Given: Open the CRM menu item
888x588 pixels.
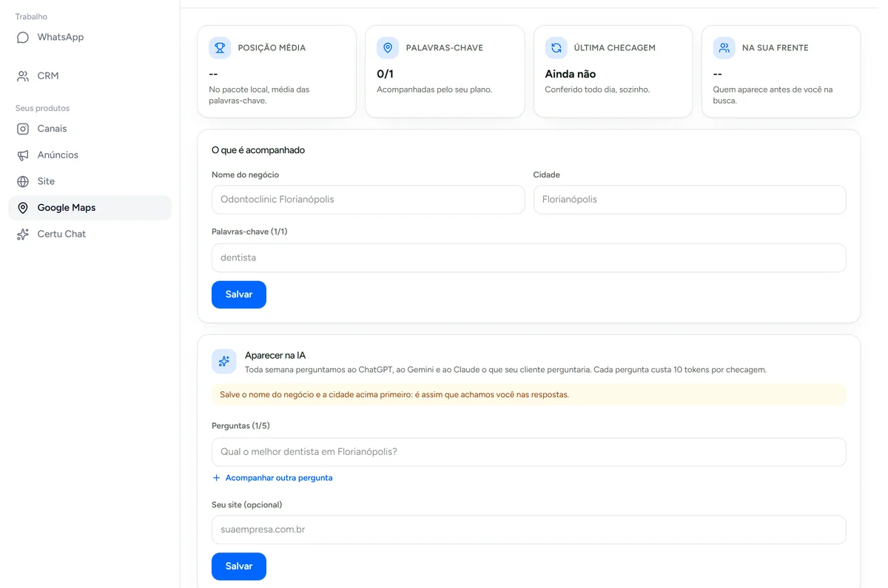Looking at the screenshot, I should pos(90,76).
